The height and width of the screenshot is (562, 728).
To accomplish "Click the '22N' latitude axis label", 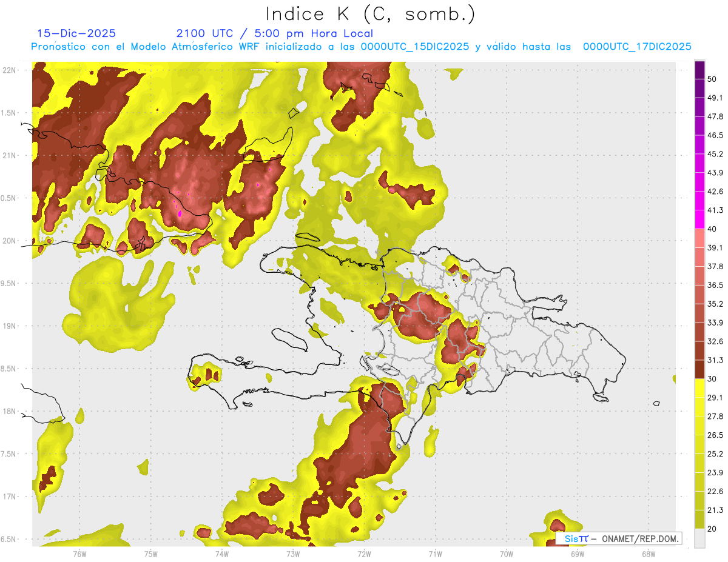I will coord(9,70).
